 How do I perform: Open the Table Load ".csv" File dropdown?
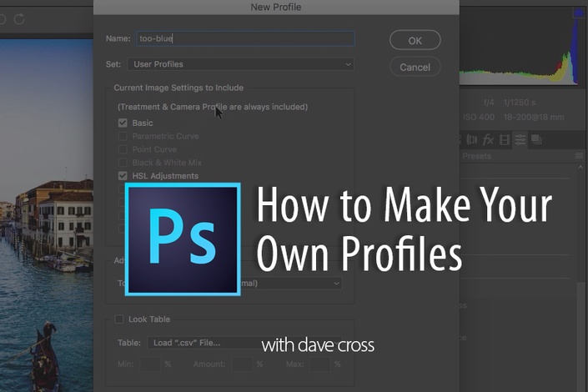click(244, 343)
